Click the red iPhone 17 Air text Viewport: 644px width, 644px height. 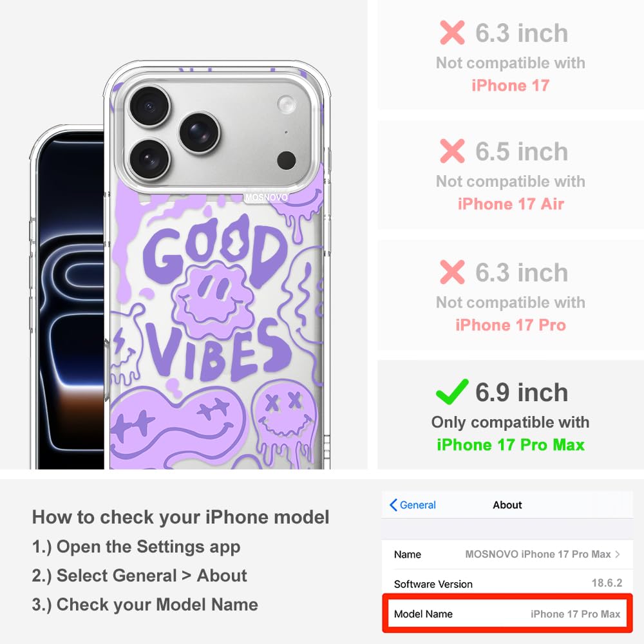(x=511, y=204)
